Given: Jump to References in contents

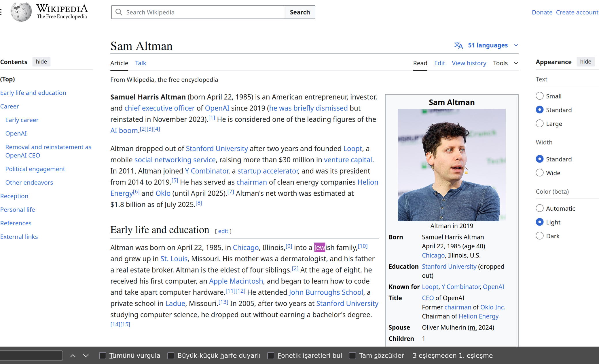Looking at the screenshot, I should pos(16,223).
